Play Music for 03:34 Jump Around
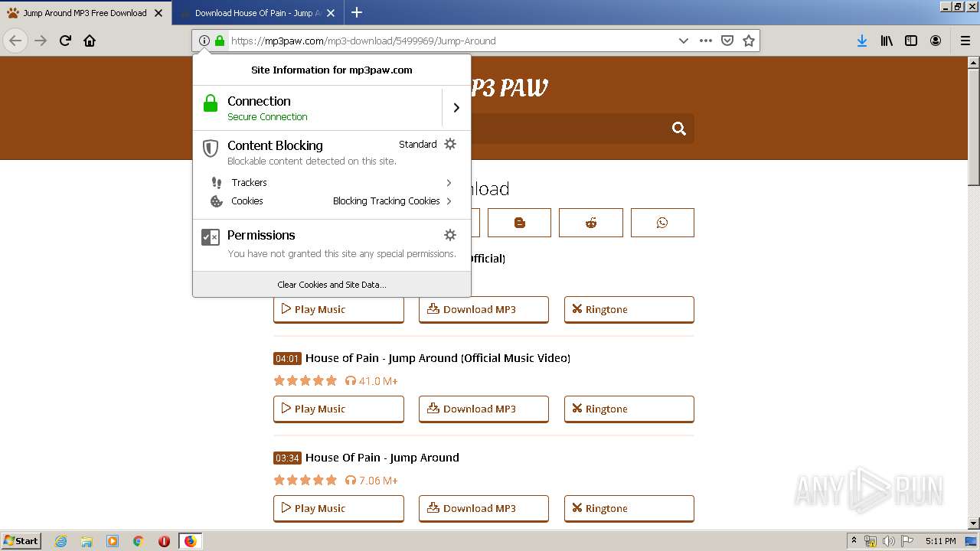Viewport: 980px width, 551px height. pyautogui.click(x=338, y=508)
